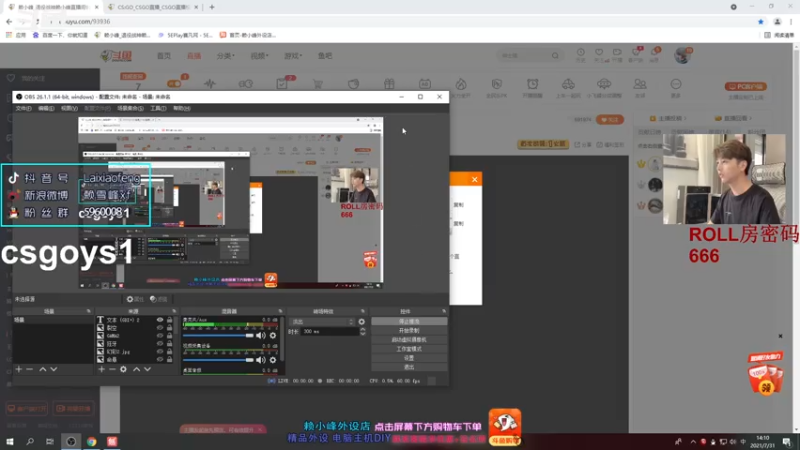
Task: Undock the scenes panel via header icon
Action: click(x=88, y=311)
